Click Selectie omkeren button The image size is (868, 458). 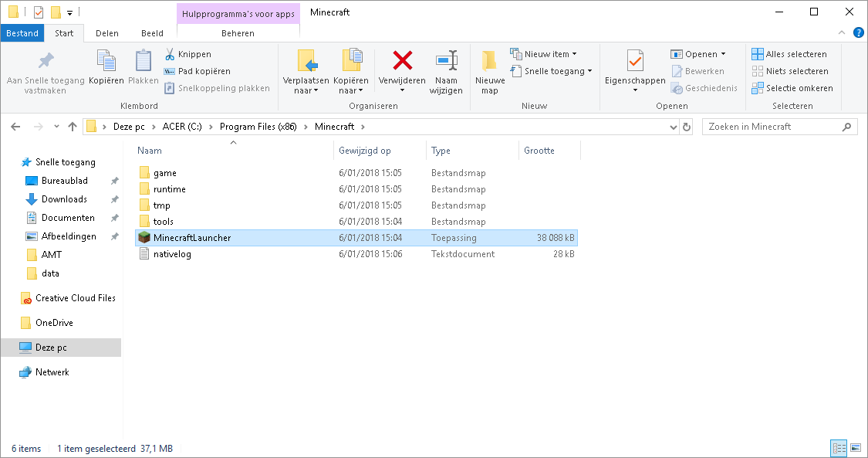792,88
